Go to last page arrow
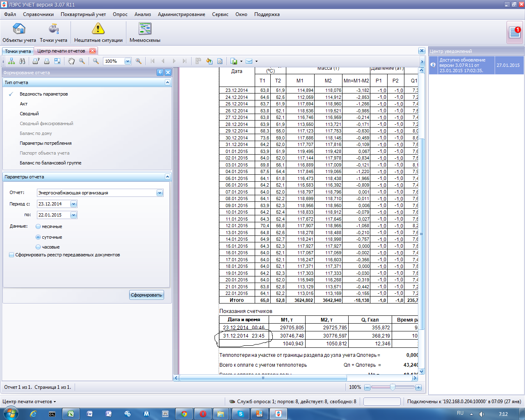525x420 pixels. point(185,61)
